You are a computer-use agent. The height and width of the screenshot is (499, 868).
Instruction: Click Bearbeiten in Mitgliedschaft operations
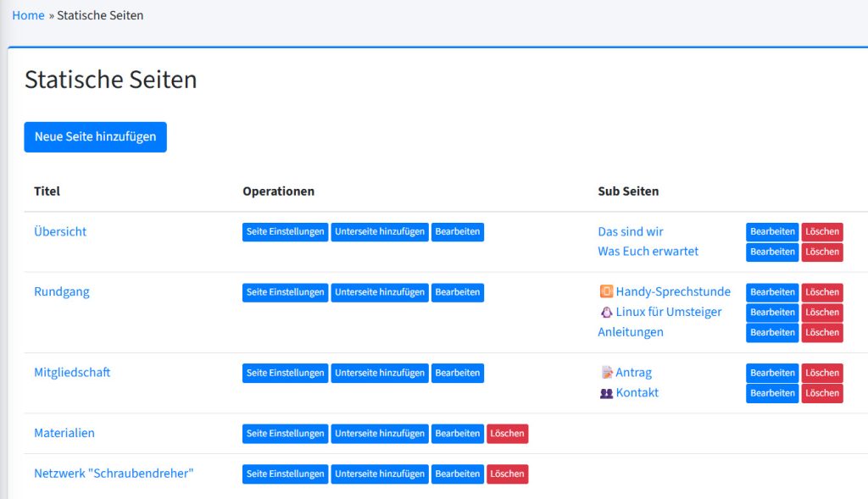(457, 374)
